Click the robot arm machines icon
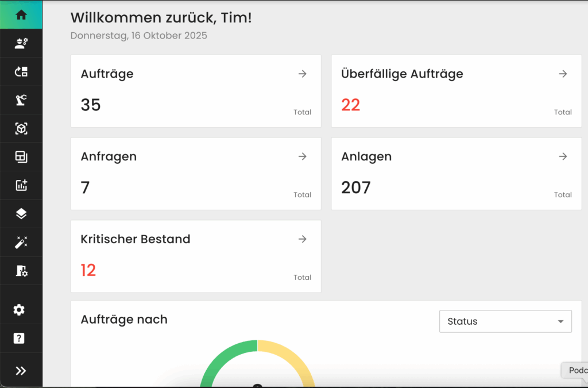This screenshot has height=388, width=588. pyautogui.click(x=21, y=99)
